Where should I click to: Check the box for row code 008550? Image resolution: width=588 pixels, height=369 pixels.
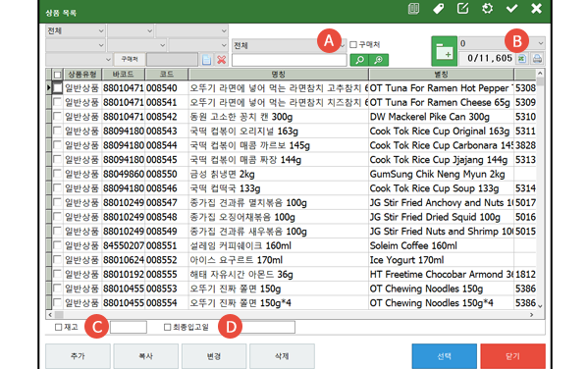57,174
